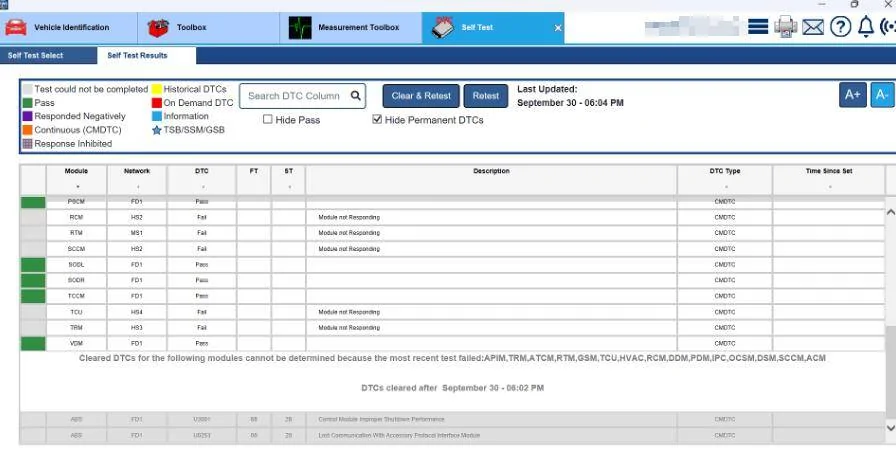Open the Network column filter arrow
Screen dimensions: 896x450
(138, 187)
